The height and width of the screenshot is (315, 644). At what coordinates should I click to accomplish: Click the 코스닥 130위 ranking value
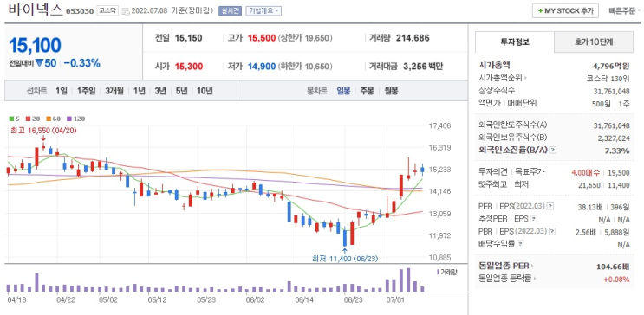608,79
